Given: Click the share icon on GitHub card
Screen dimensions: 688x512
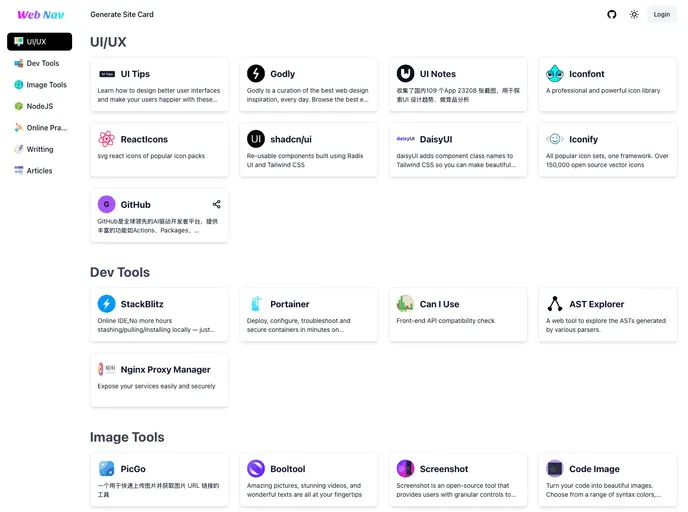Looking at the screenshot, I should [x=216, y=204].
